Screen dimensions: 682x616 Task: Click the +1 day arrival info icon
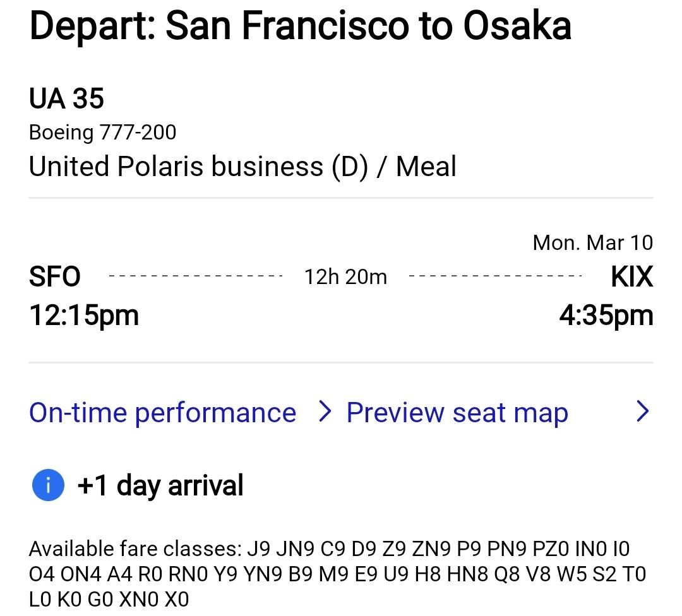[47, 485]
